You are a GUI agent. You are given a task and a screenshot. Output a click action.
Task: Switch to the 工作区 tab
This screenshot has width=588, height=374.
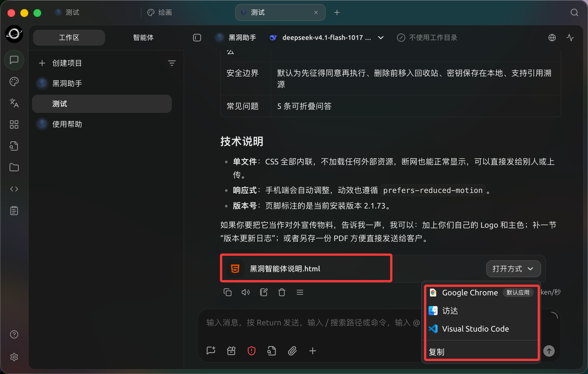tap(69, 38)
